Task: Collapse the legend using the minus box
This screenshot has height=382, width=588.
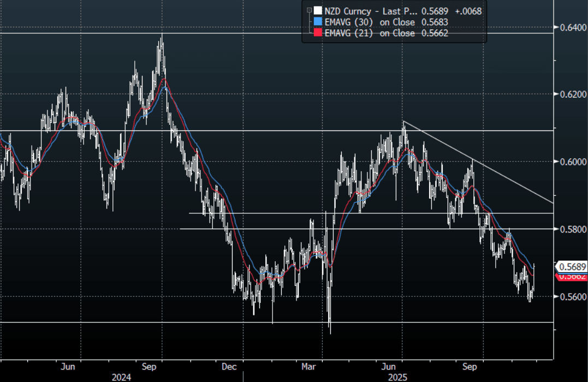Action: point(309,10)
